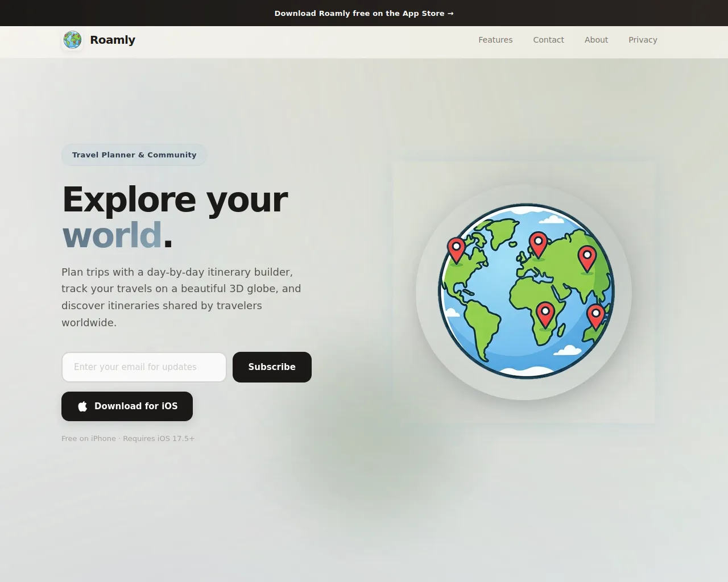Image resolution: width=728 pixels, height=582 pixels.
Task: Select the map pin at the globe's lower-right edge
Action: pos(595,315)
